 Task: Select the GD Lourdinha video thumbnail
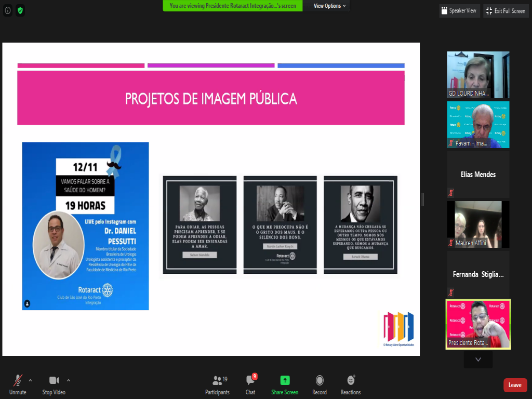pyautogui.click(x=478, y=75)
